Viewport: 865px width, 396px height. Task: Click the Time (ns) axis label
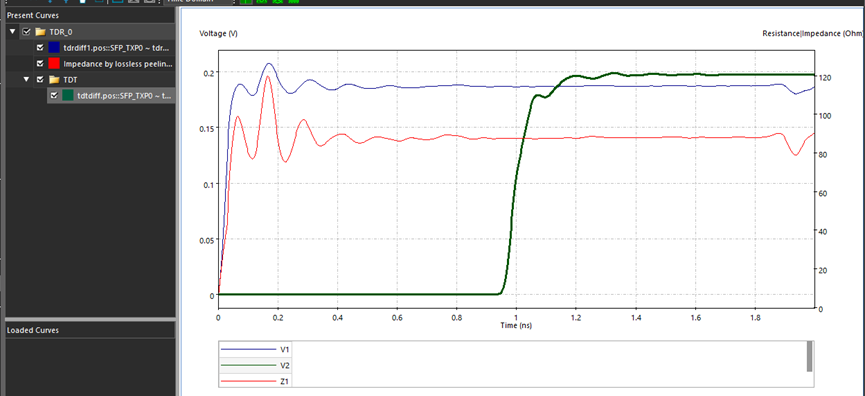tap(516, 325)
